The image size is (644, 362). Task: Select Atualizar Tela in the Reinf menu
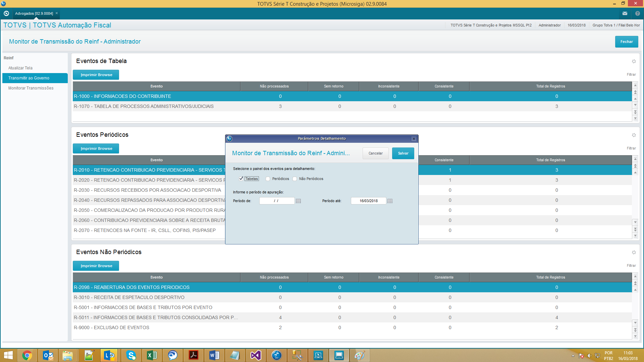coord(20,68)
